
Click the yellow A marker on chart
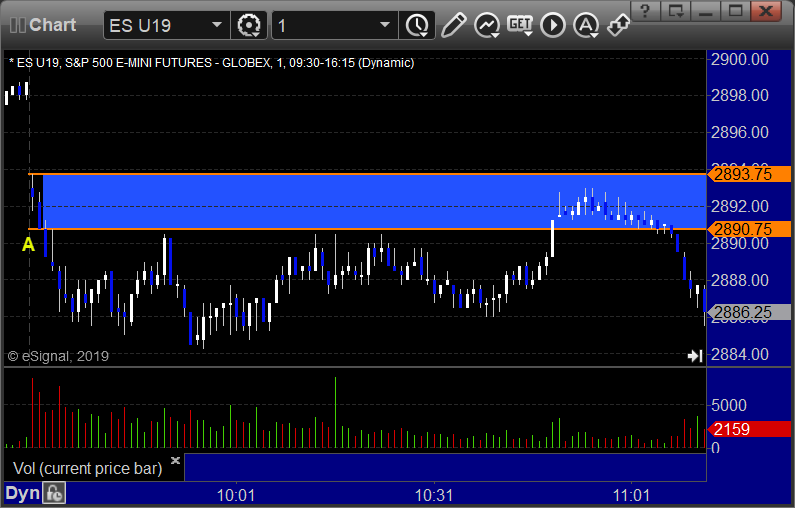coord(28,245)
